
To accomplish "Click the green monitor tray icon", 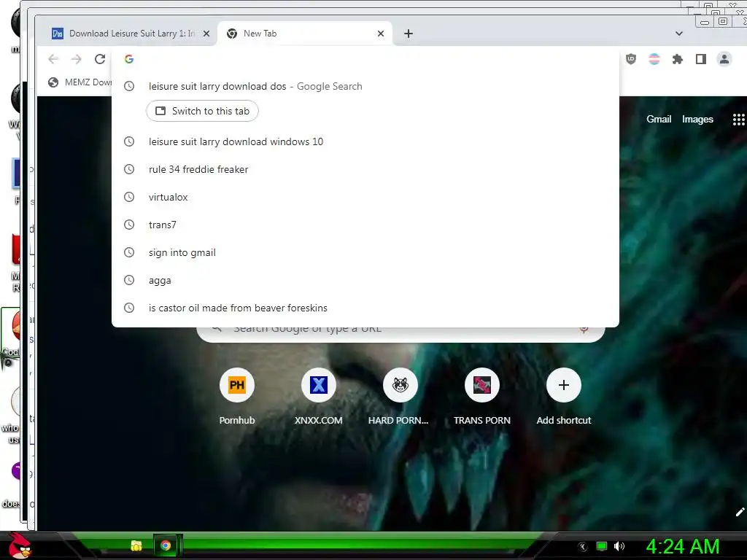I will coord(602,546).
